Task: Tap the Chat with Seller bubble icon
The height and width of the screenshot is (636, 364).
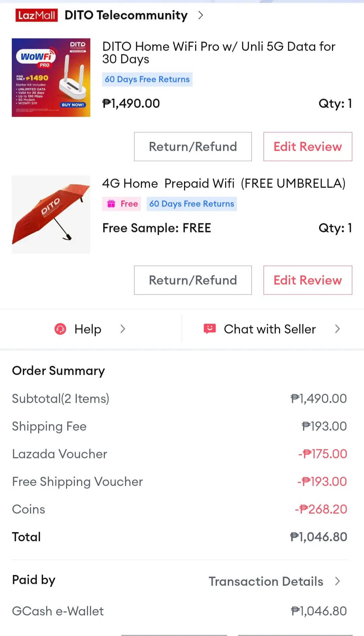Action: [210, 329]
